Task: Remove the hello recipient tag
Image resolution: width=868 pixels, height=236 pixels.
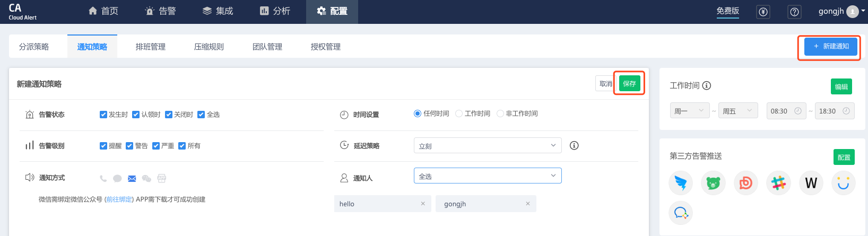Action: point(423,204)
